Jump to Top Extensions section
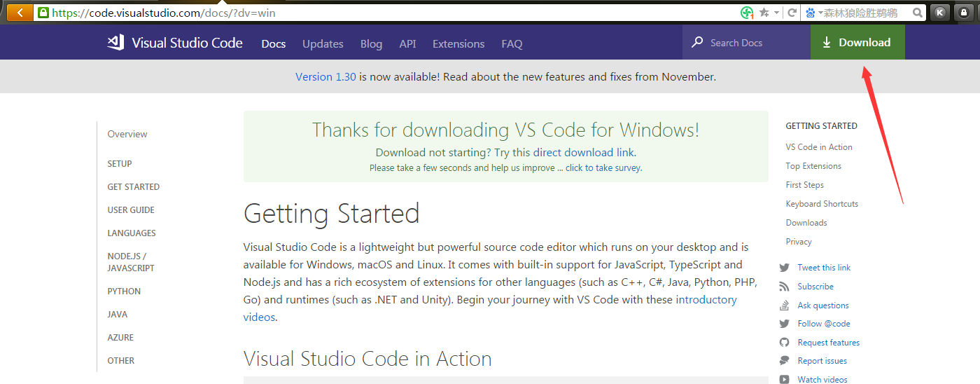This screenshot has height=384, width=980. (813, 166)
